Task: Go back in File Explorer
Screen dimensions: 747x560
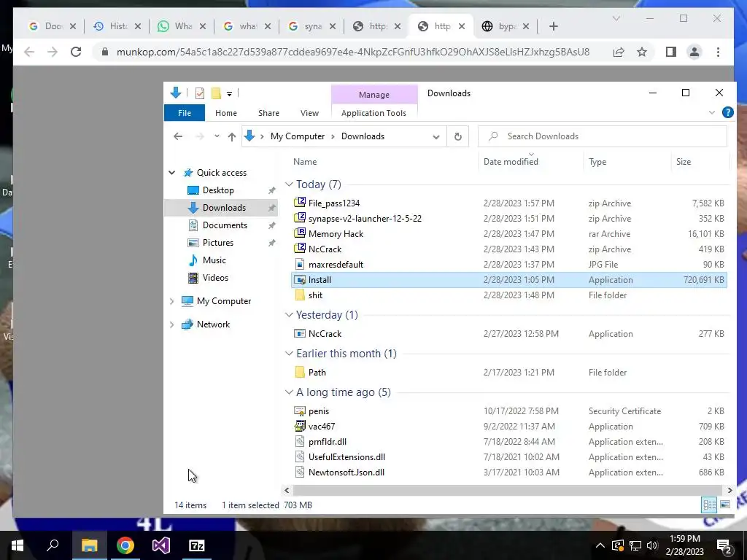Action: pyautogui.click(x=178, y=136)
